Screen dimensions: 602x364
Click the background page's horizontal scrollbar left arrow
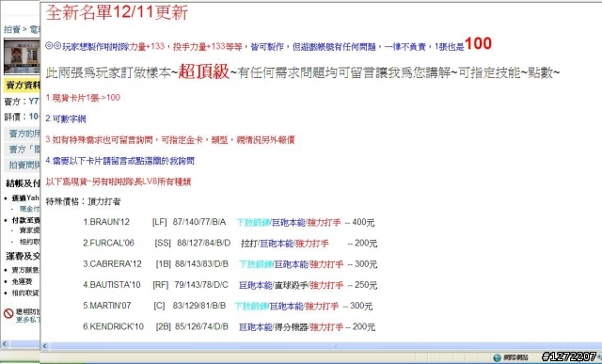[x=5, y=343]
